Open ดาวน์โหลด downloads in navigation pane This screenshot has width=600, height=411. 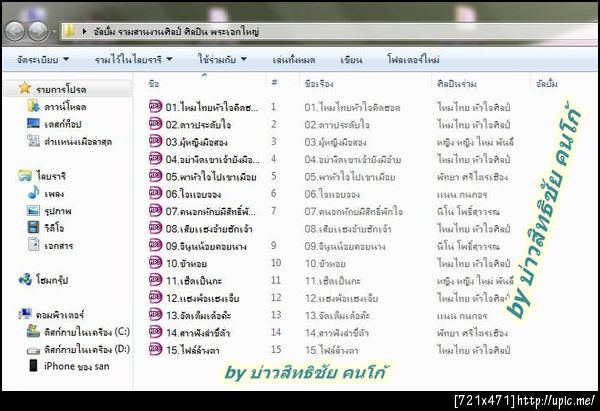coord(65,107)
